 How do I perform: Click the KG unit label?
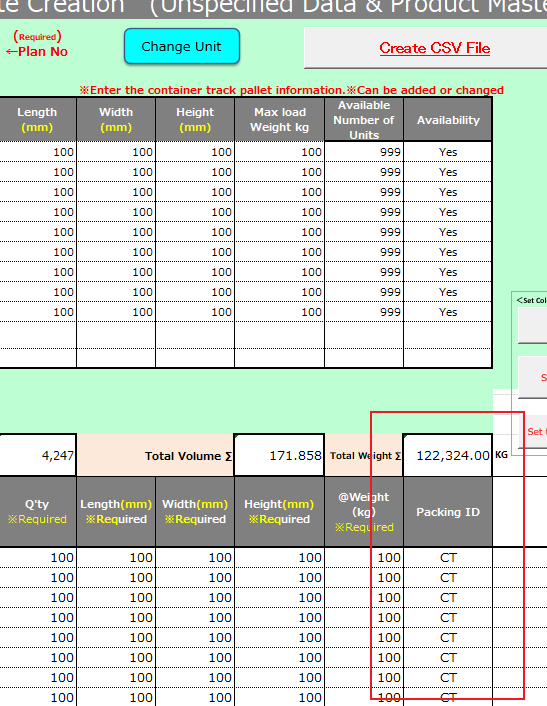[502, 455]
